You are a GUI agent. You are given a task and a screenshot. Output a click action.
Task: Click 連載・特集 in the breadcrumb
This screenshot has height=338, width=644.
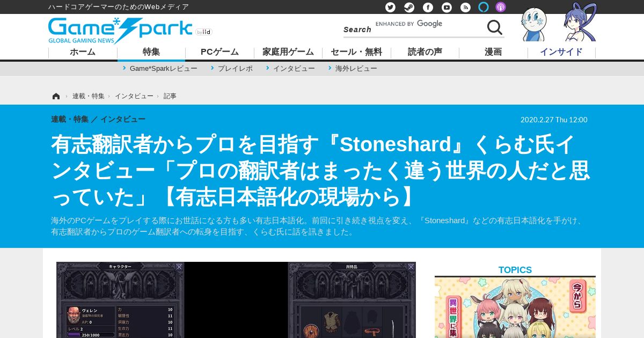89,96
